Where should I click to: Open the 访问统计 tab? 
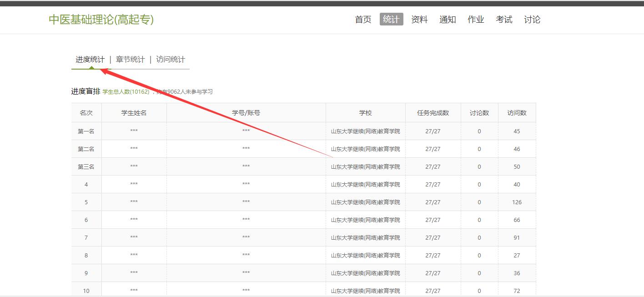pyautogui.click(x=171, y=60)
